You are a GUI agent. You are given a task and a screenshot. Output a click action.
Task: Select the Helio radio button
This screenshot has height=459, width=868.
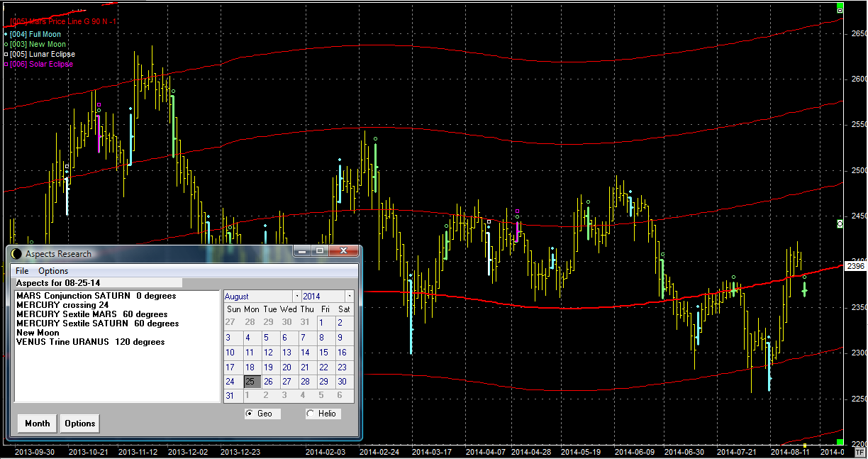click(310, 414)
